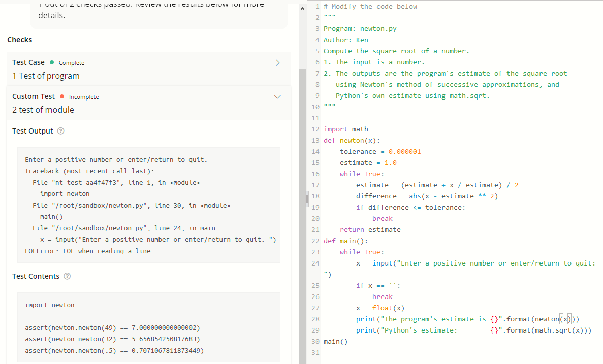The image size is (603, 364).
Task: Click line number 12 in the editor gutter
Action: tap(315, 129)
